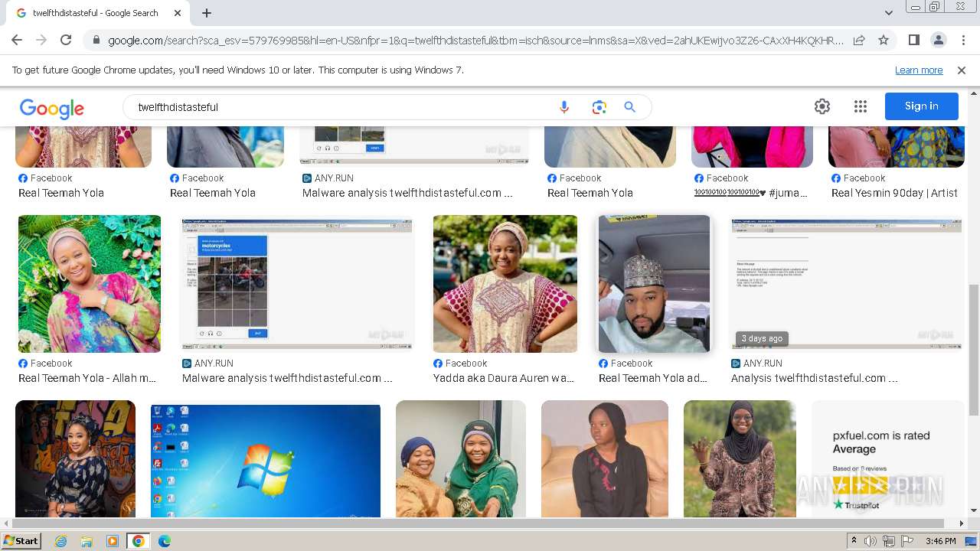View site information lock icon
980x551 pixels.
[x=96, y=41]
